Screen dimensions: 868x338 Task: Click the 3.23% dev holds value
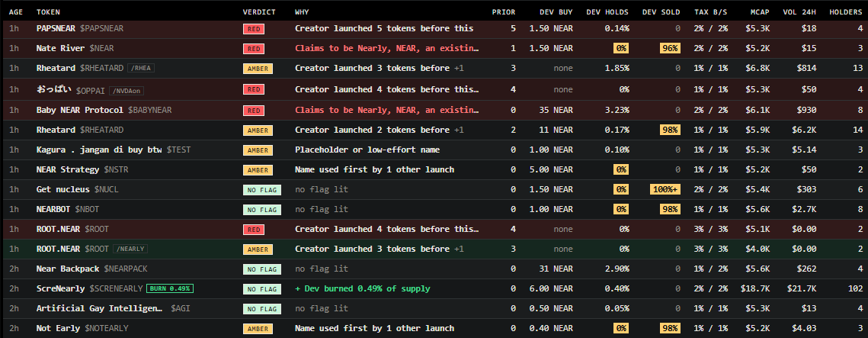click(x=617, y=110)
